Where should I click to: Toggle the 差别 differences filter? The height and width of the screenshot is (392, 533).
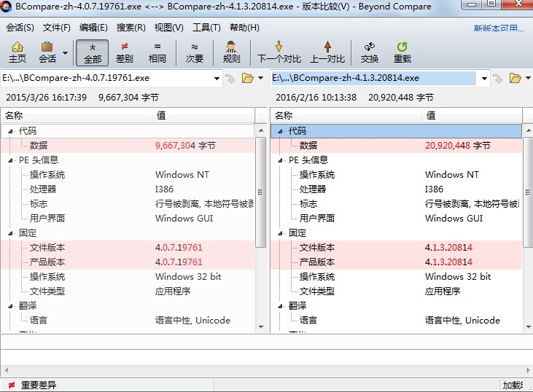125,52
